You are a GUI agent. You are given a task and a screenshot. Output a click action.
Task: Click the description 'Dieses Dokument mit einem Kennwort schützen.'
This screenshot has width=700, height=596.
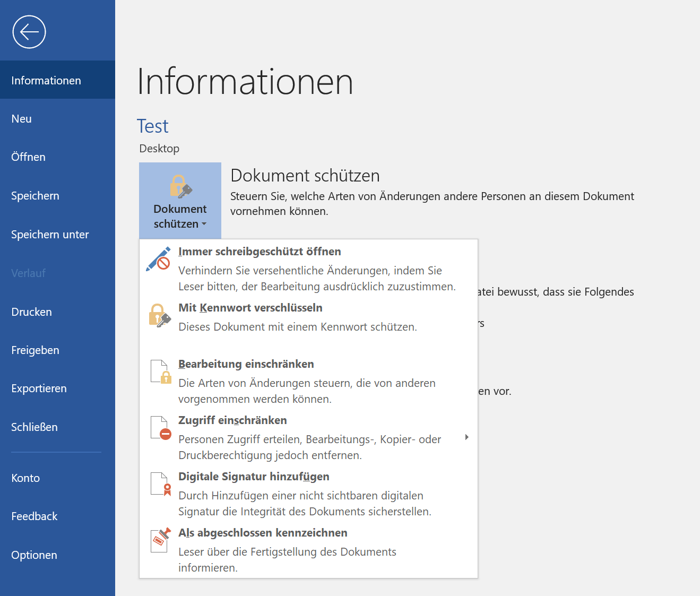point(298,327)
